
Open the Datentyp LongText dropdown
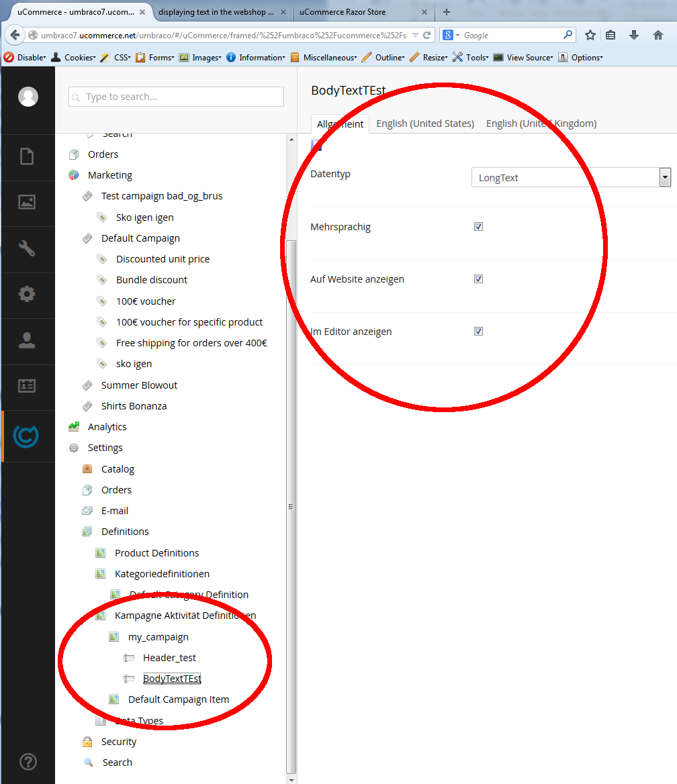coord(571,177)
